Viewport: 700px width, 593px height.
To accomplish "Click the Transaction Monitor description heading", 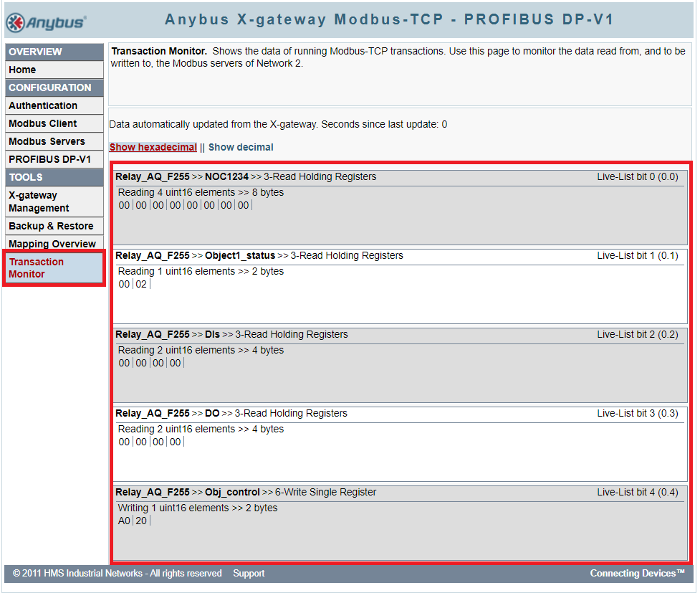I will click(159, 51).
